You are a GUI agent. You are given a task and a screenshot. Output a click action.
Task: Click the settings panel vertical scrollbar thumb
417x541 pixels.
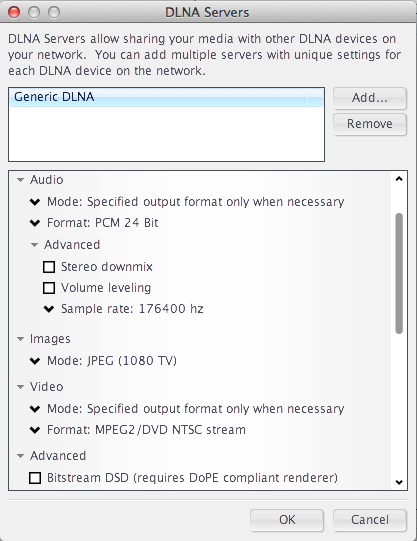[x=399, y=273]
